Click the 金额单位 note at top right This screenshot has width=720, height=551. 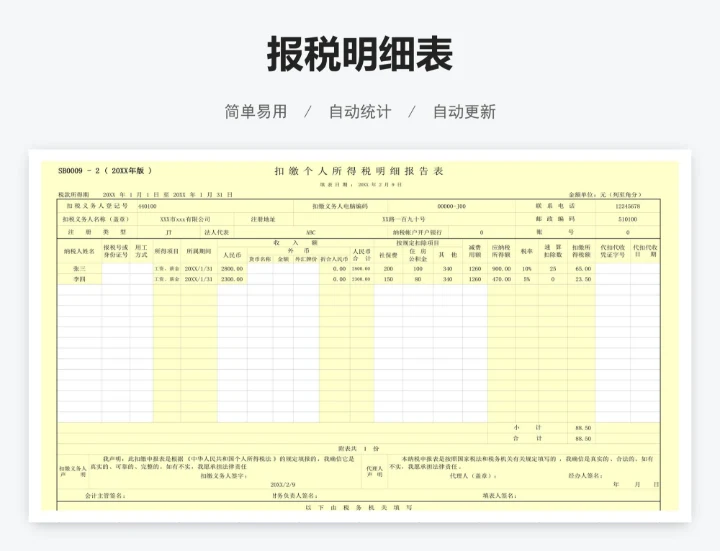click(x=605, y=195)
